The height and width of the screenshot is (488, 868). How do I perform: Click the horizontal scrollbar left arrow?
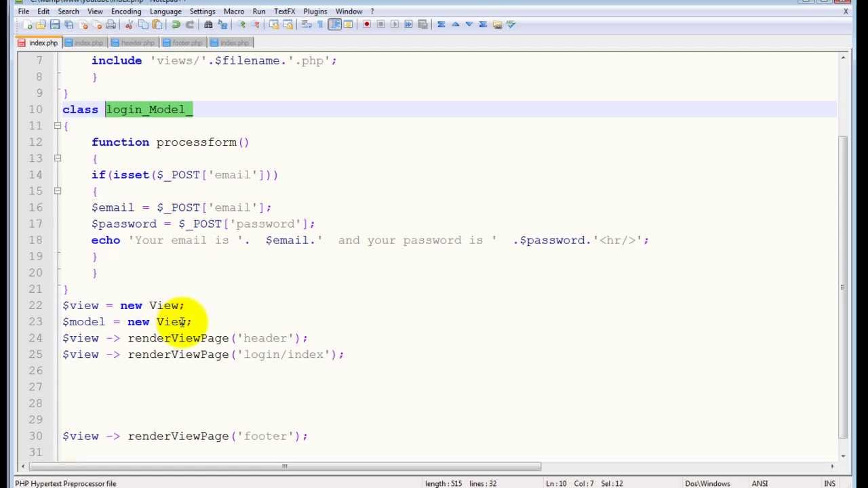(x=22, y=466)
